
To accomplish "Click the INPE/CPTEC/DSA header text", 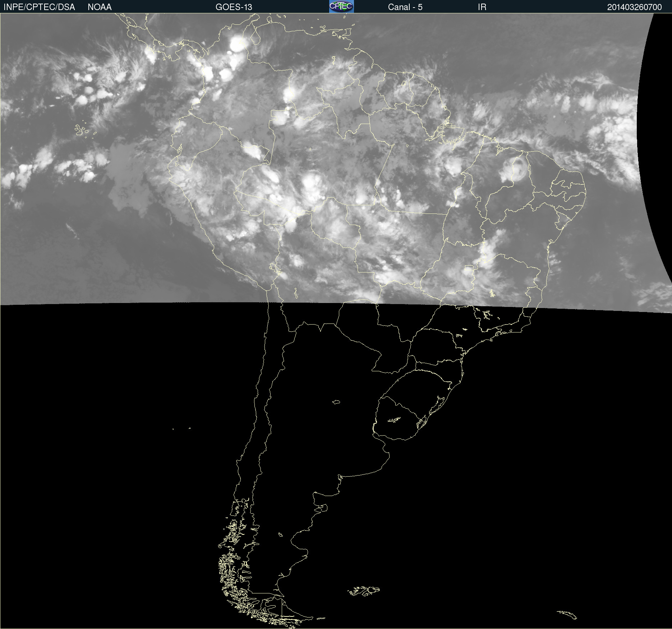I will pos(39,7).
